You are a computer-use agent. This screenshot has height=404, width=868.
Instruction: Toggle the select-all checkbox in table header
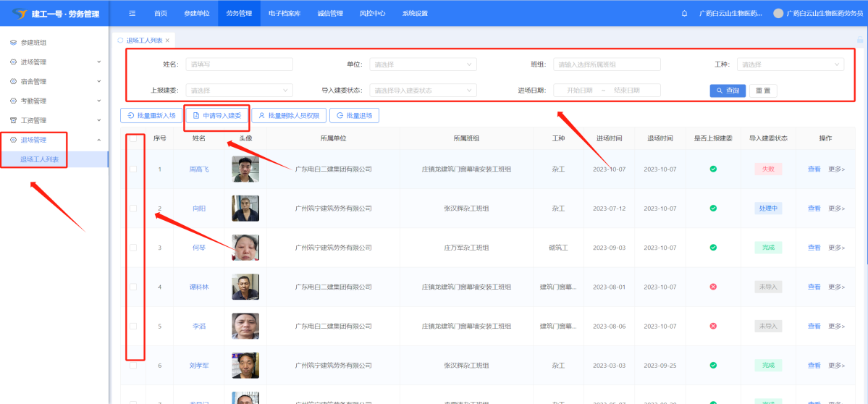pyautogui.click(x=132, y=138)
